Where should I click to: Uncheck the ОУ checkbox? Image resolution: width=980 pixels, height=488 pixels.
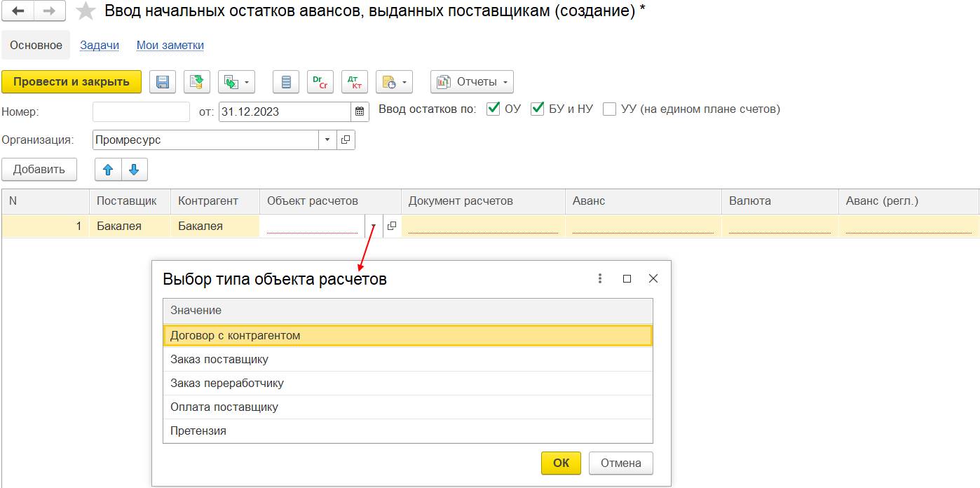494,109
